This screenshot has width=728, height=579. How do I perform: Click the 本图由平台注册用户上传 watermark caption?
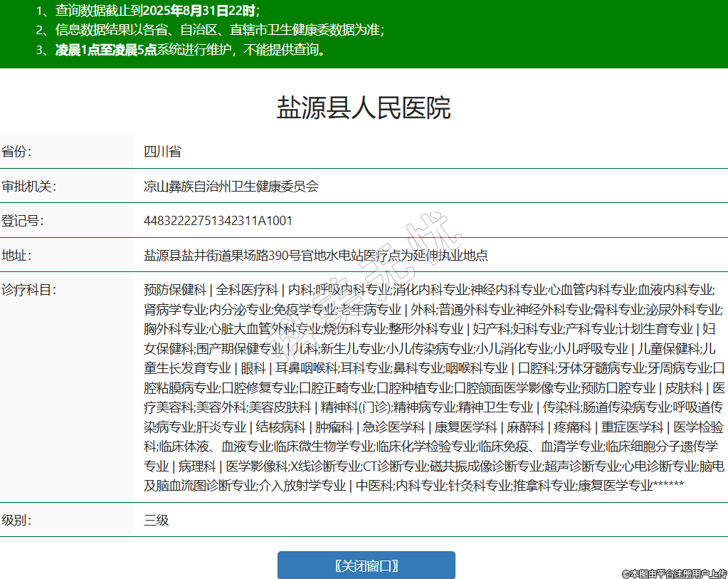click(x=674, y=573)
